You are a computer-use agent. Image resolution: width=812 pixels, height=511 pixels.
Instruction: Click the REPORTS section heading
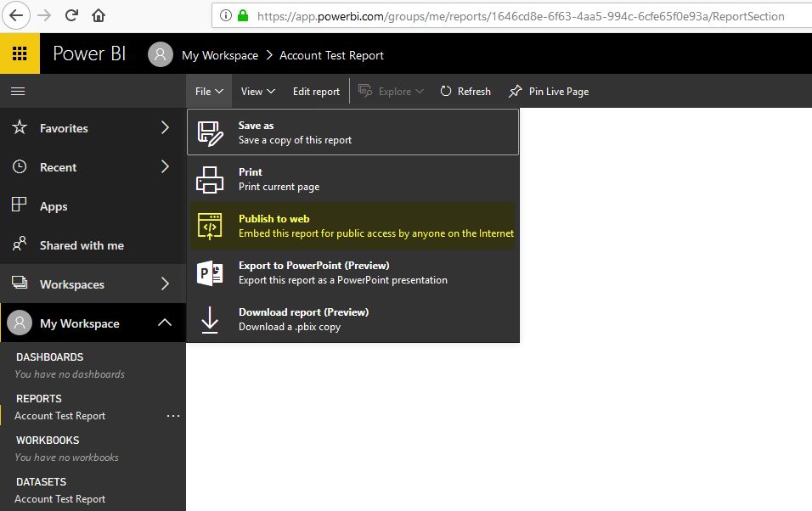tap(39, 399)
